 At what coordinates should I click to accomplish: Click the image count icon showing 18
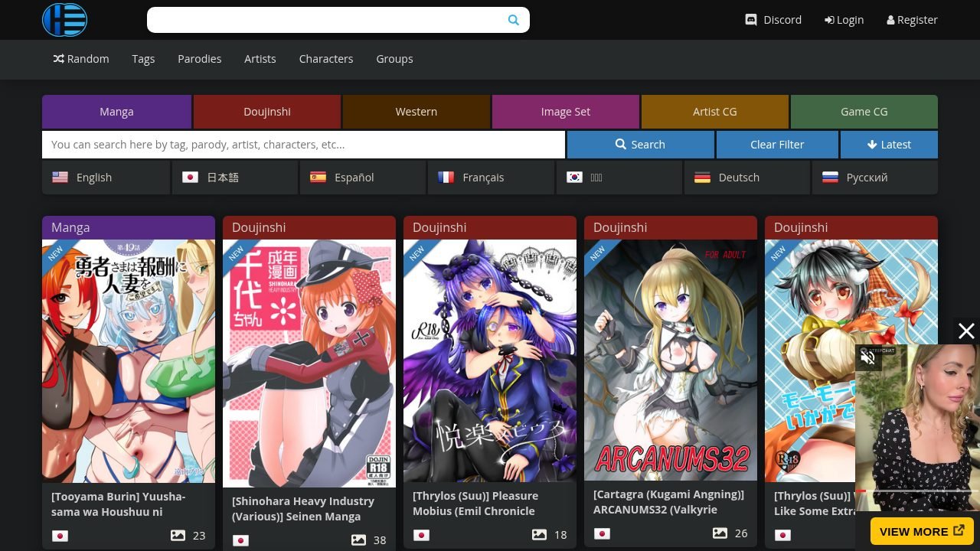tap(539, 535)
